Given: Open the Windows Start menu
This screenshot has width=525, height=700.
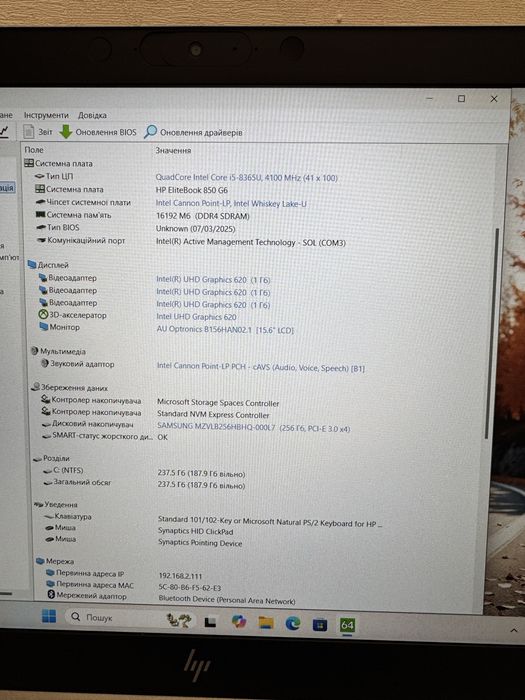Looking at the screenshot, I should pyautogui.click(x=49, y=617).
